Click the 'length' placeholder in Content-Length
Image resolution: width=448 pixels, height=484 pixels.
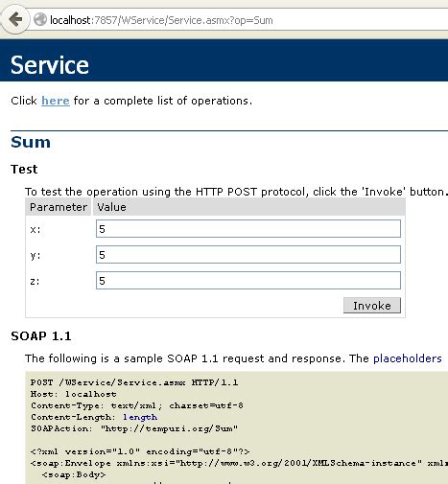[x=140, y=417]
